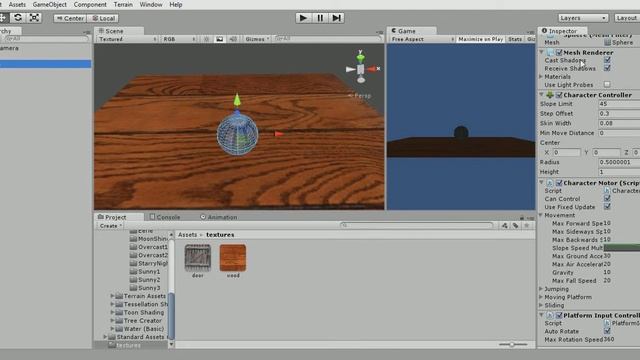Advance one frame with Step button
Viewport: 640px width, 360px height.
(336, 18)
